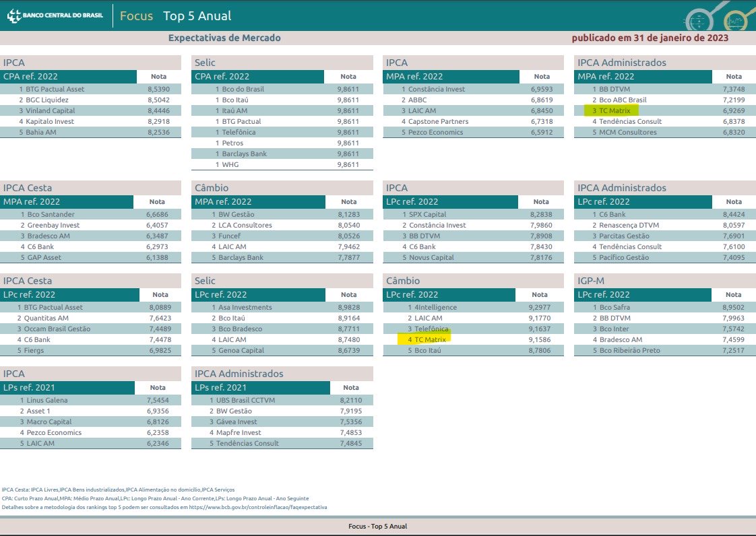This screenshot has height=536, width=756.
Task: Click the 'Novus Capital' row
Action: coord(473,257)
